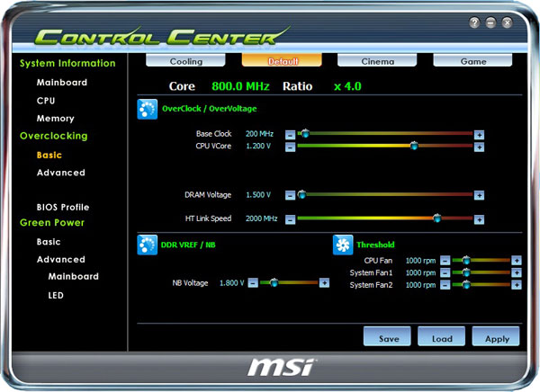Click the Base Clock slider knob

pos(305,133)
